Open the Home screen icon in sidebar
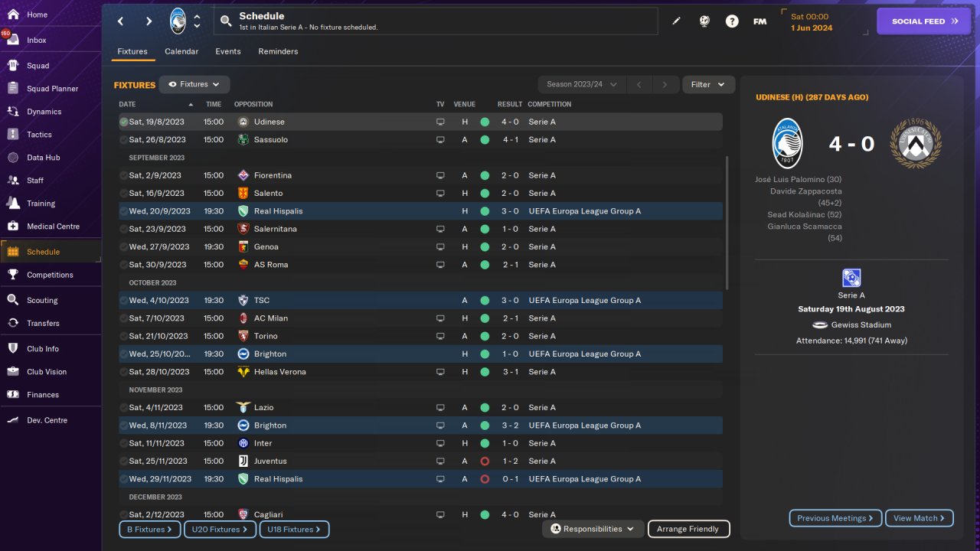 [x=13, y=15]
